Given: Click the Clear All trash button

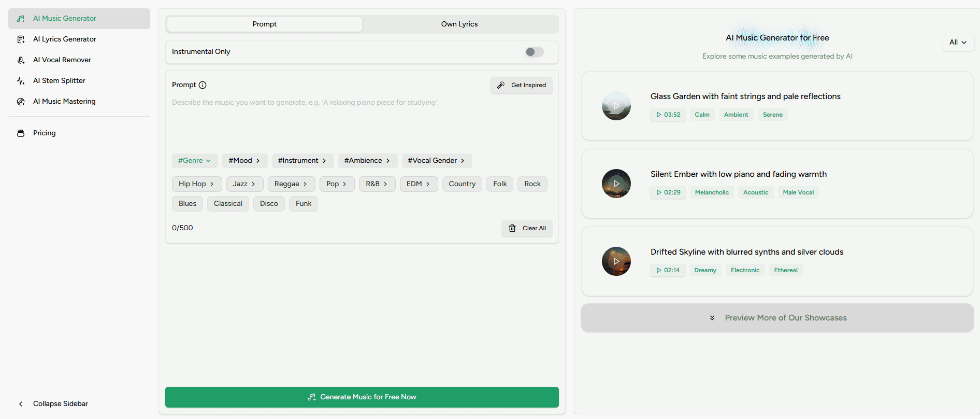Looking at the screenshot, I should 527,228.
